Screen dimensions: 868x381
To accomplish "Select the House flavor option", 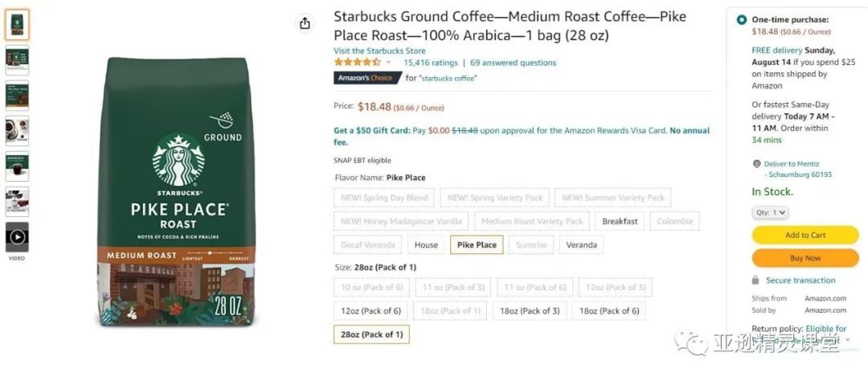I will [x=426, y=245].
